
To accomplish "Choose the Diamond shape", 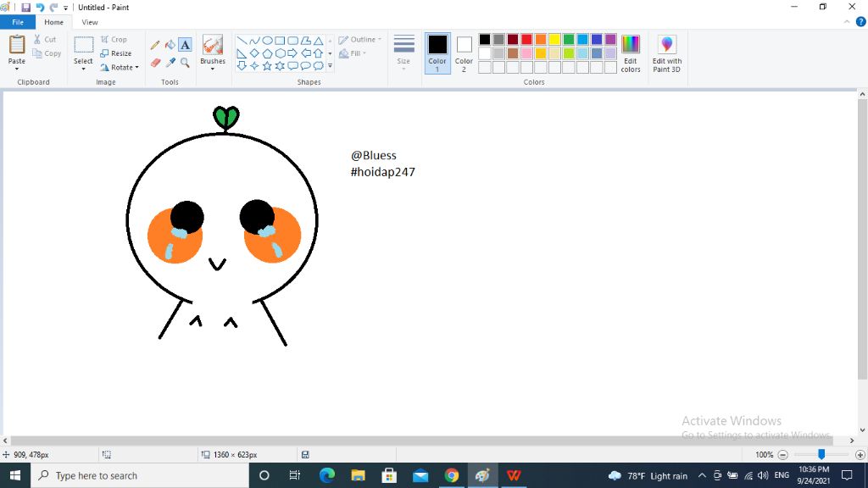I will 254,53.
